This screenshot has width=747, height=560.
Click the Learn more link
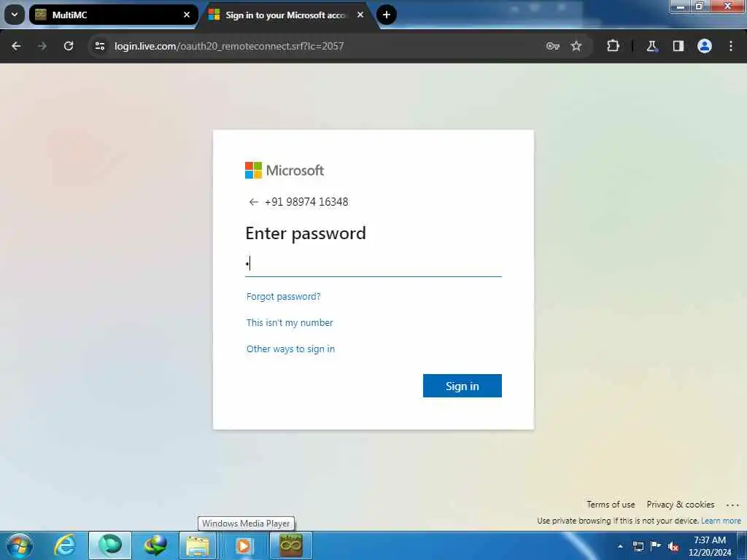click(x=721, y=521)
